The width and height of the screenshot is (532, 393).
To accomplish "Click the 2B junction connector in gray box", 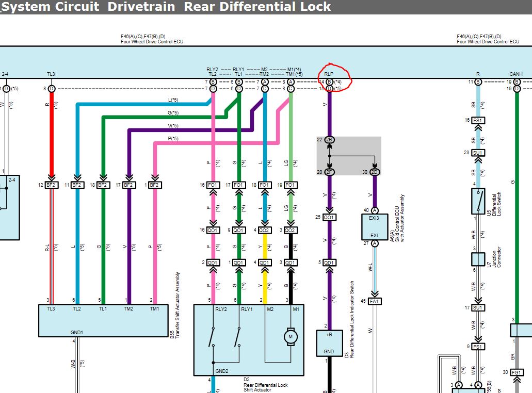I will 329,140.
